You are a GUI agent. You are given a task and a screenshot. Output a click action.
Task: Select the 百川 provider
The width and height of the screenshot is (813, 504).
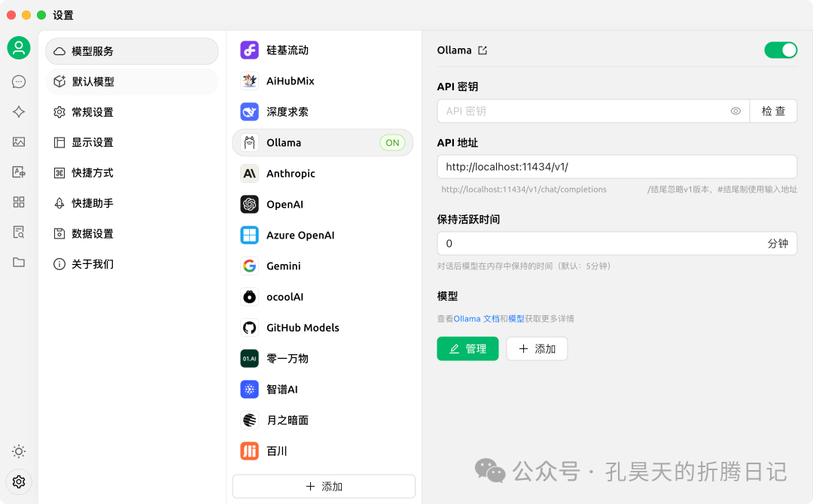(322, 451)
